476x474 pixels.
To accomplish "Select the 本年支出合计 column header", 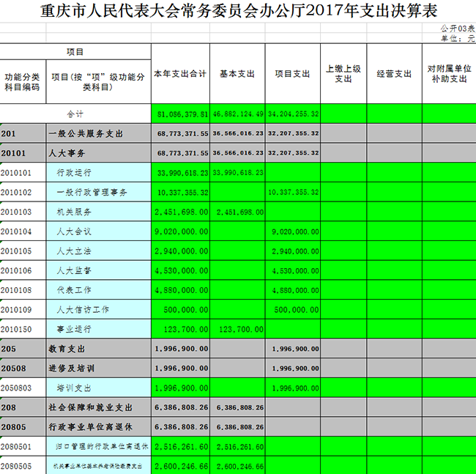I will pos(180,74).
